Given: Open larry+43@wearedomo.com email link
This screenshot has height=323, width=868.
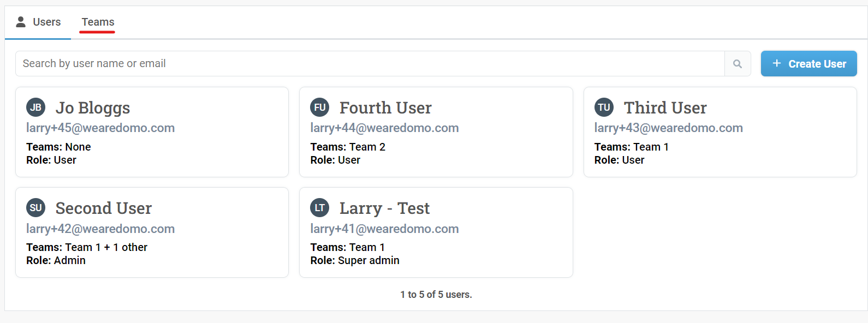Looking at the screenshot, I should coord(668,128).
